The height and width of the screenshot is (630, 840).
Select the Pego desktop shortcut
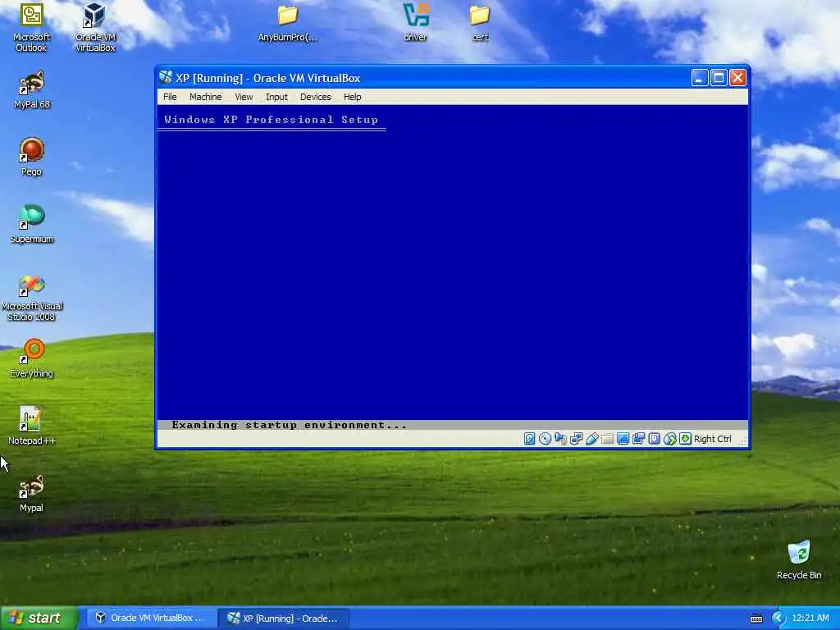pos(32,157)
